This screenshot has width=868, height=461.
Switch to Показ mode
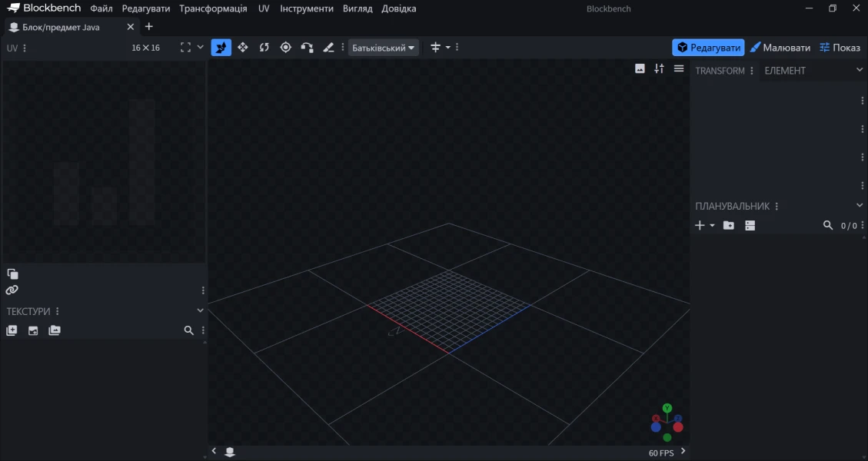tap(840, 48)
